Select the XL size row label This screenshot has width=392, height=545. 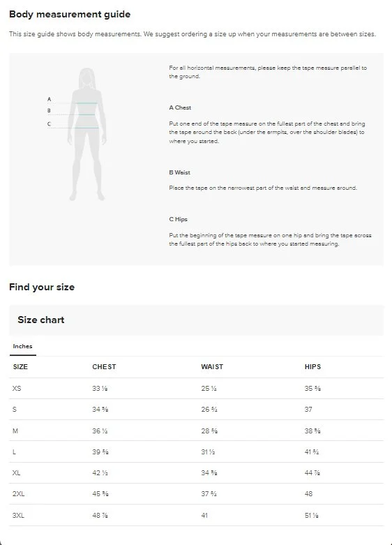(16, 472)
